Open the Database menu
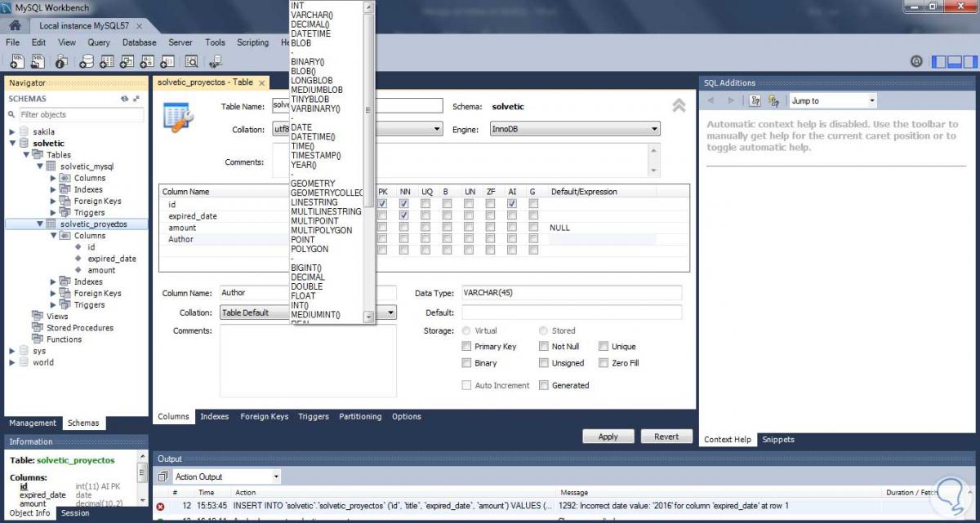The height and width of the screenshot is (523, 980). 139,42
